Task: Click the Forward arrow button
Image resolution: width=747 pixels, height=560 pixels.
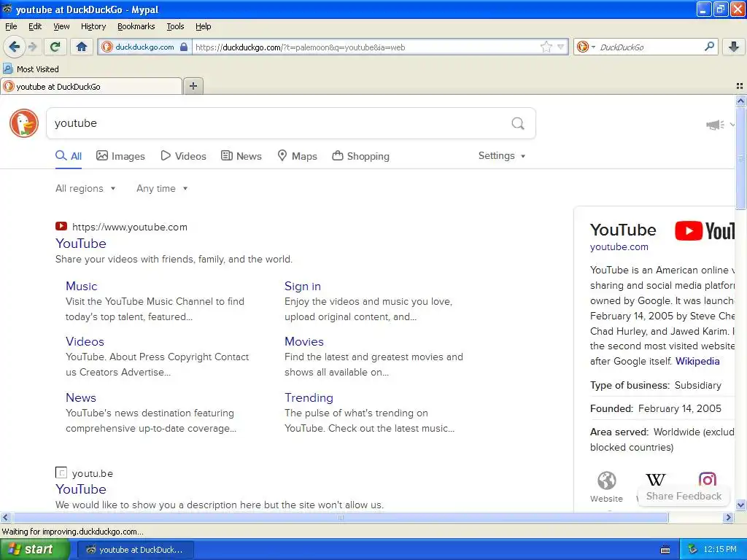Action: (32, 47)
